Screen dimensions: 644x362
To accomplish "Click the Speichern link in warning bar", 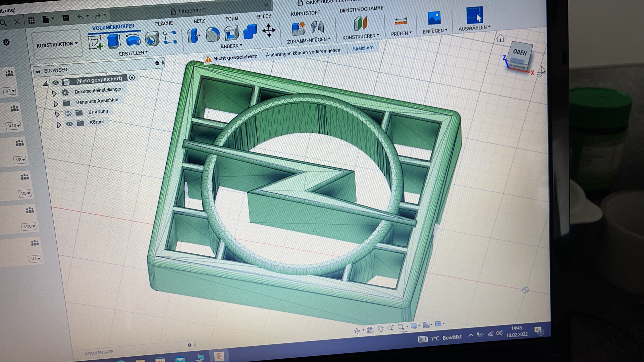I will point(363,48).
